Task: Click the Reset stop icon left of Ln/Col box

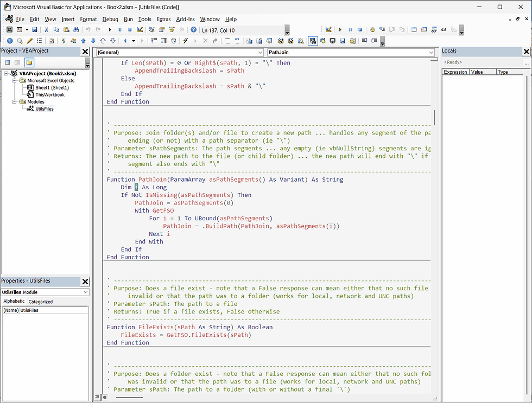Action: tap(130, 30)
